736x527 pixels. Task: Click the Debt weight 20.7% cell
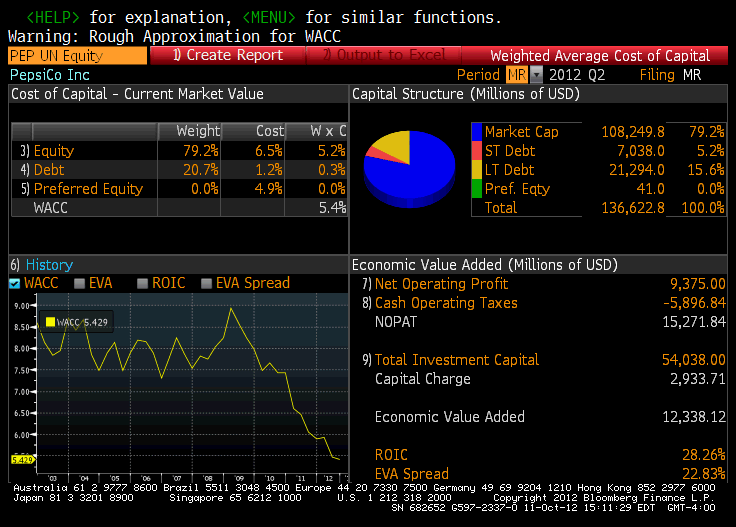point(201,169)
